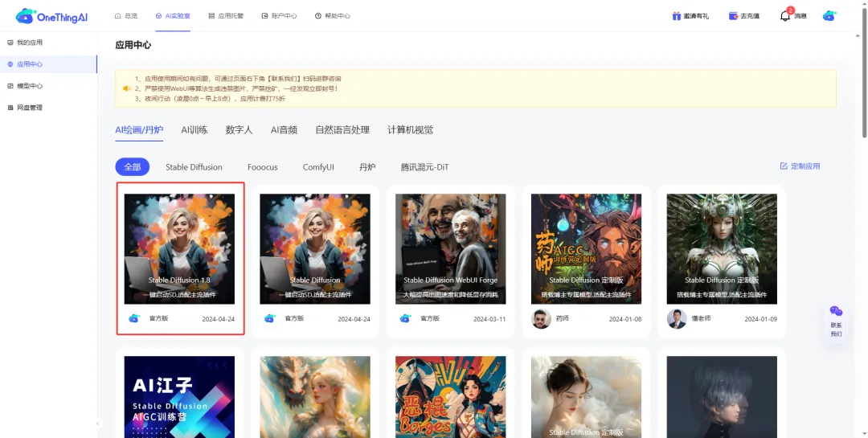Click the 懂老师 author avatar
The image size is (868, 438).
(677, 319)
